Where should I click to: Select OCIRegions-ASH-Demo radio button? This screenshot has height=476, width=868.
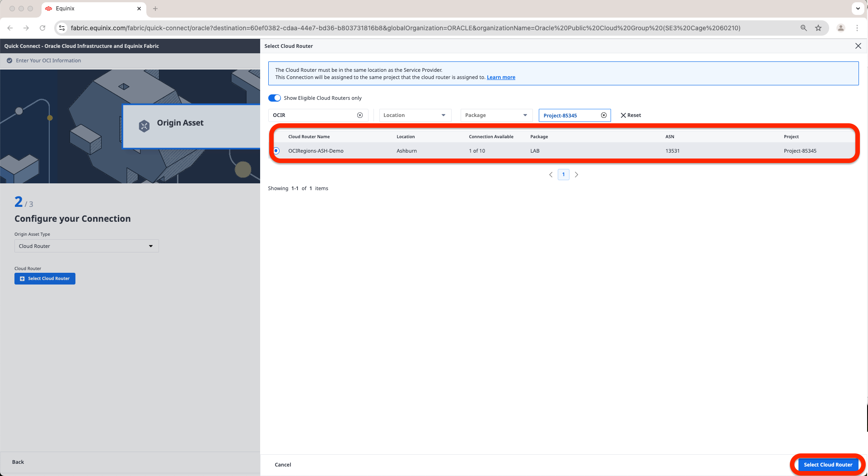coord(276,151)
